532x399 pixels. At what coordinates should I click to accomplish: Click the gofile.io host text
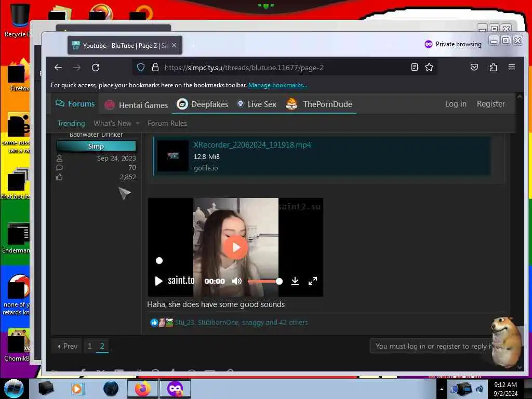click(x=206, y=168)
